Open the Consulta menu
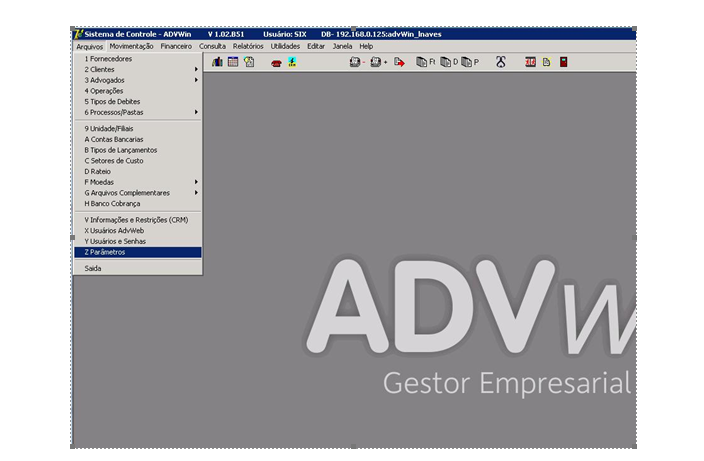This screenshot has height=461, width=704. 212,46
